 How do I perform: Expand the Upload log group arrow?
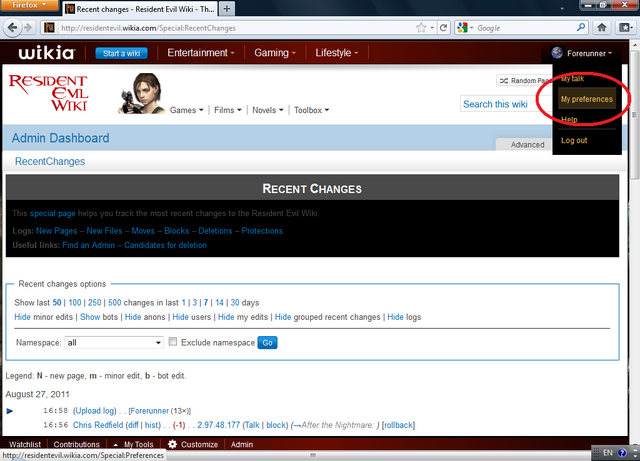tap(10, 411)
